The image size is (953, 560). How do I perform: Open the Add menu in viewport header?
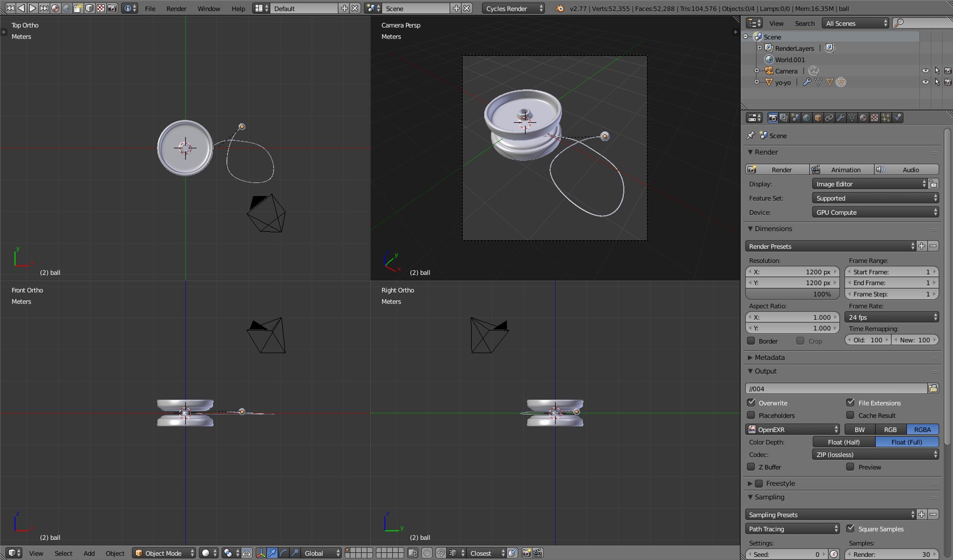[x=89, y=553]
